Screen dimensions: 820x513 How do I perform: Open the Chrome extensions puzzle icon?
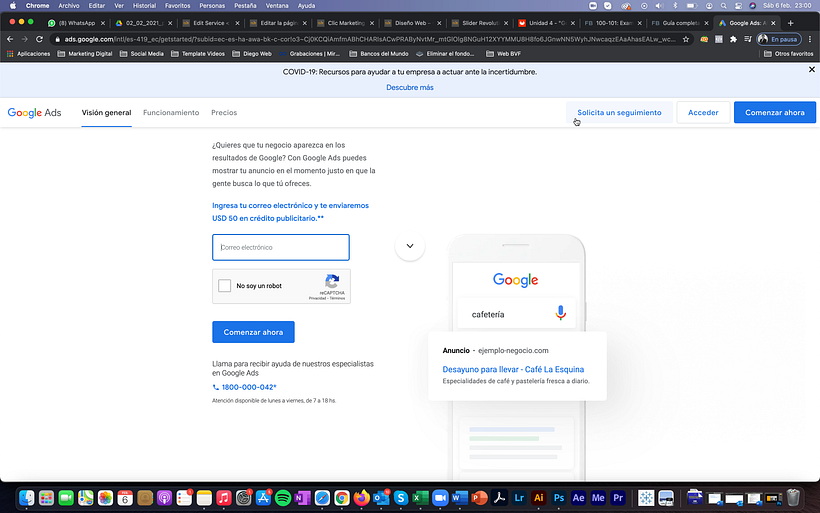click(733, 39)
